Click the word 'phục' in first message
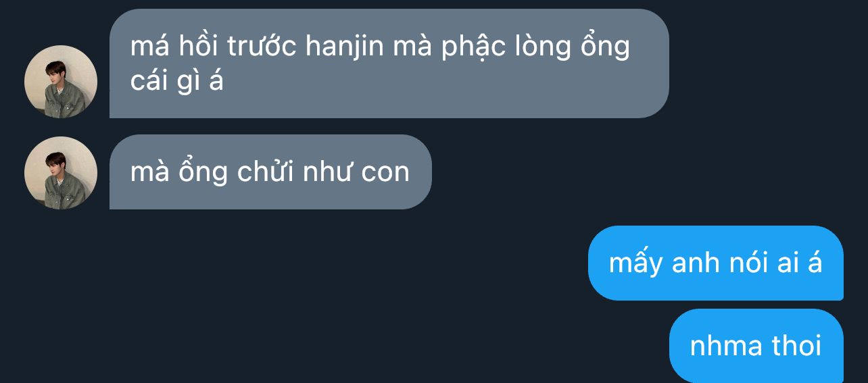The image size is (868, 383). pos(471,47)
